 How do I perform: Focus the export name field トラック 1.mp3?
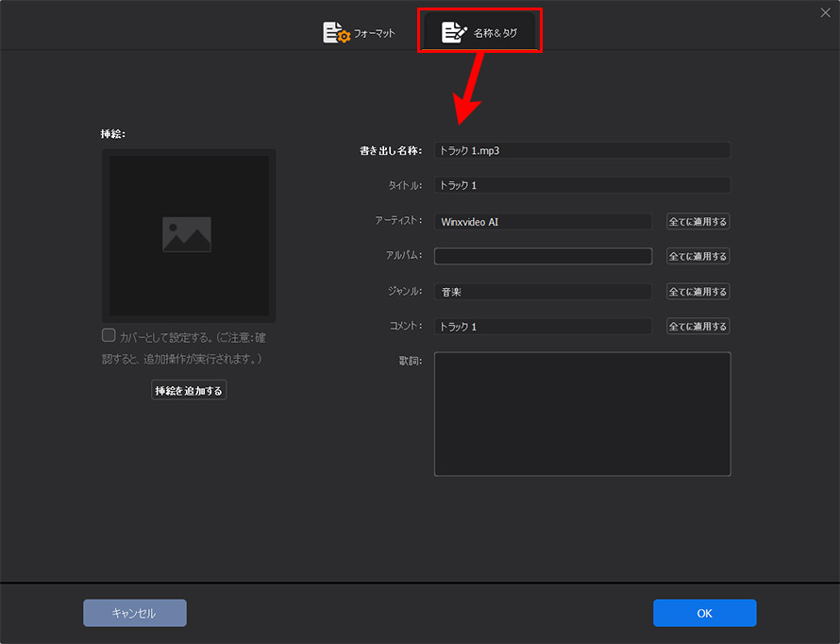(x=582, y=150)
